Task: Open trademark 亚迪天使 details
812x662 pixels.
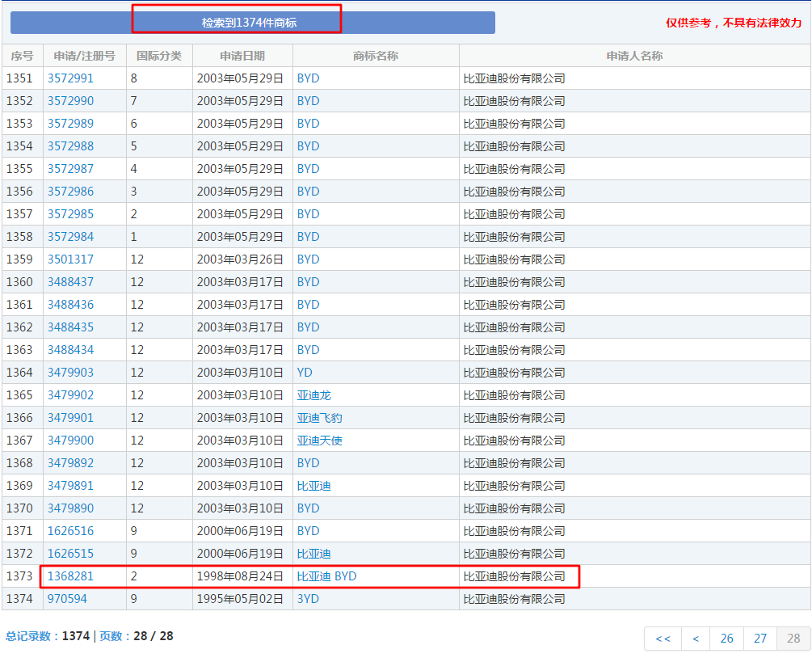Action: click(319, 441)
